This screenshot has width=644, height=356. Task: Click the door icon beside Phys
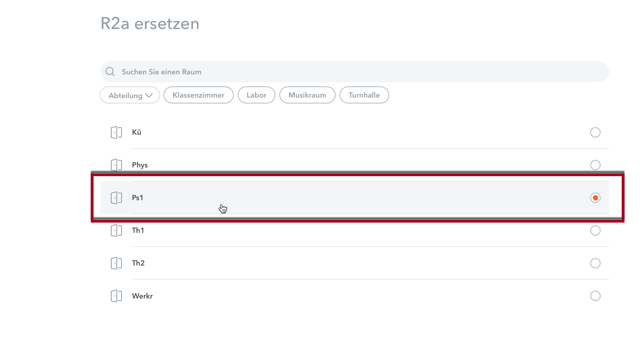[116, 165]
